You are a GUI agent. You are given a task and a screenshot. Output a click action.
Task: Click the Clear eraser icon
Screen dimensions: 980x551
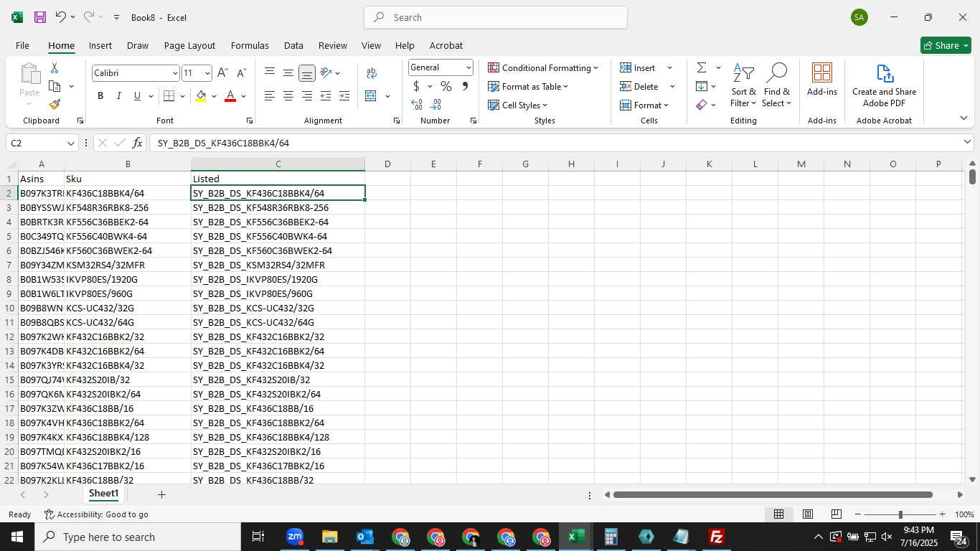point(702,105)
